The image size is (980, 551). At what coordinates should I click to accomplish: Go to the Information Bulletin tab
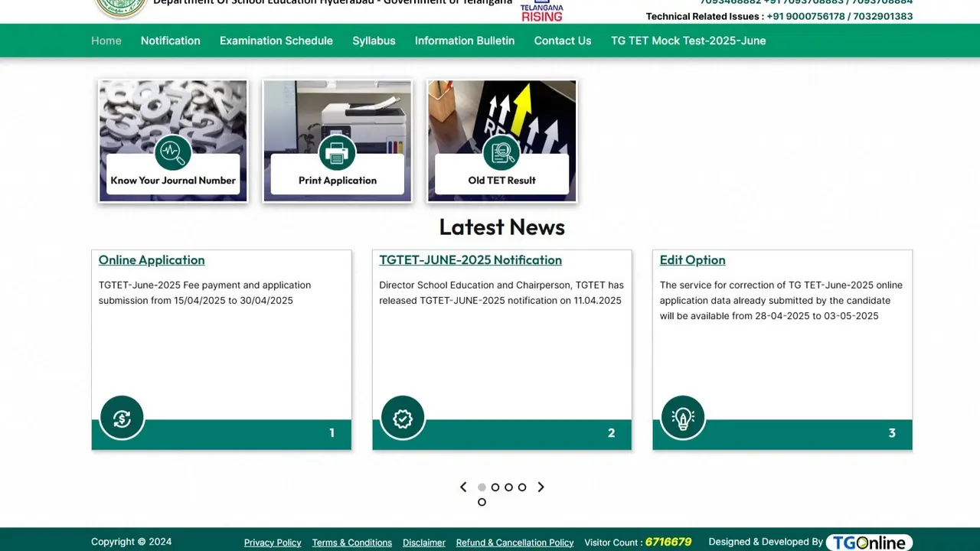point(464,41)
